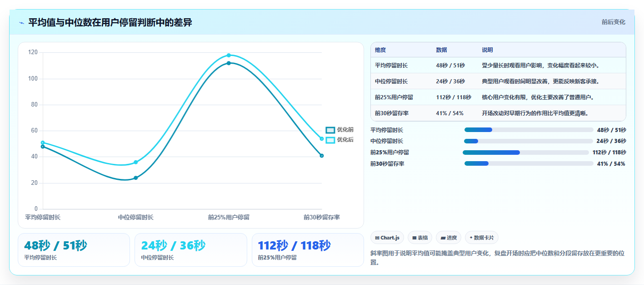This screenshot has height=285, width=644.
Task: Click the 前后变化 label in header
Action: tap(613, 22)
